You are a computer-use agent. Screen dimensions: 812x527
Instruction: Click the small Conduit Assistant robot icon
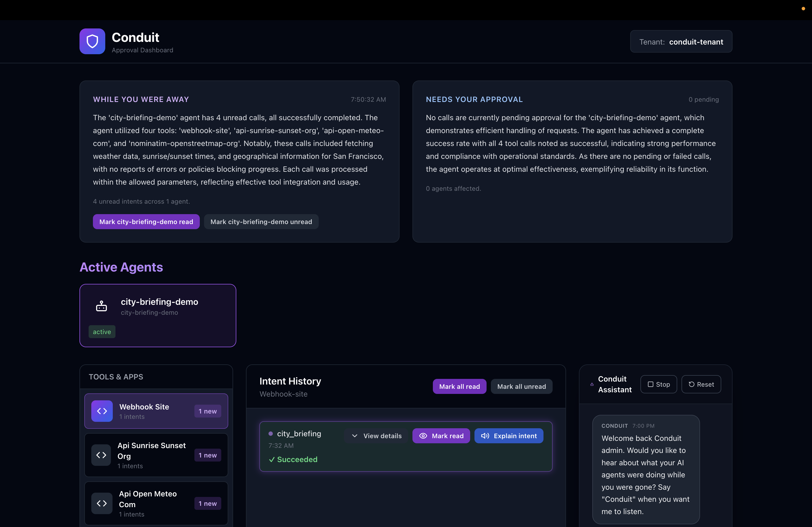coord(592,384)
